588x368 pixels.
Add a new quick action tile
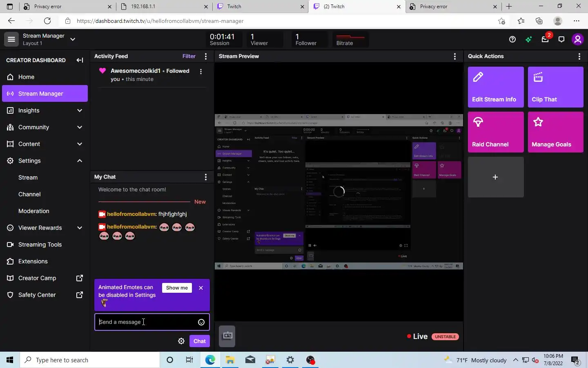tap(496, 177)
